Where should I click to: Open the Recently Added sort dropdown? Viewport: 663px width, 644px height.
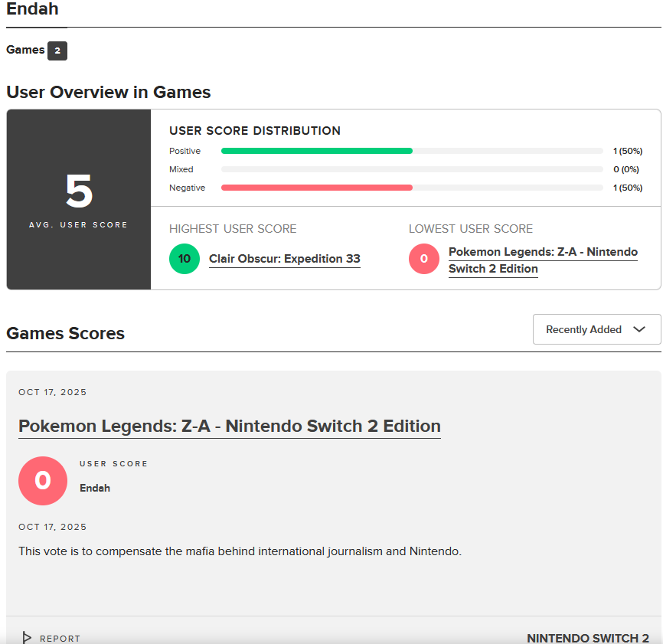[596, 329]
